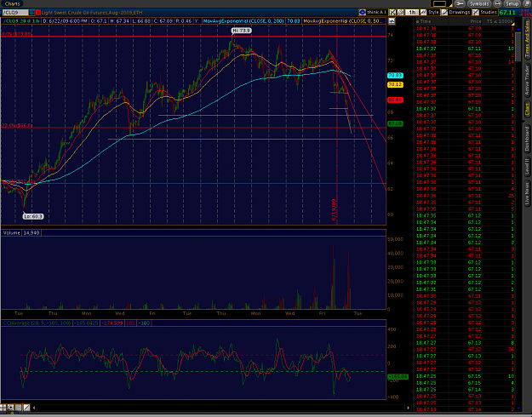This screenshot has width=532, height=417.
Task: Click the chart scrollbar right arrow
Action: (409, 408)
